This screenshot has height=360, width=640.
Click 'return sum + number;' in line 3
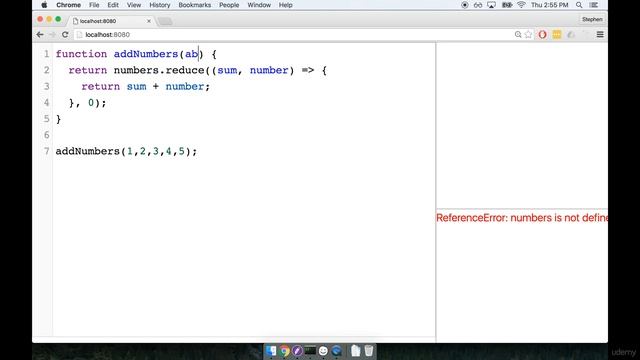coord(145,87)
